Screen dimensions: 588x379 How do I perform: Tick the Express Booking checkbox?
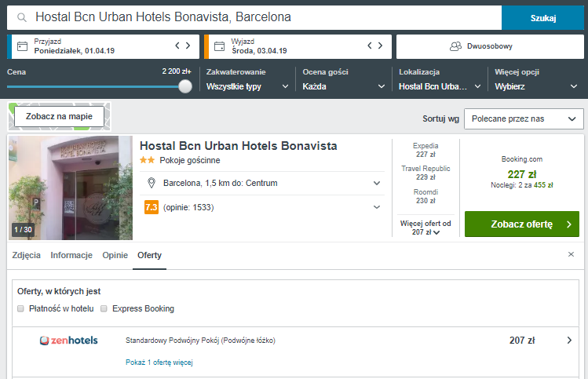104,308
